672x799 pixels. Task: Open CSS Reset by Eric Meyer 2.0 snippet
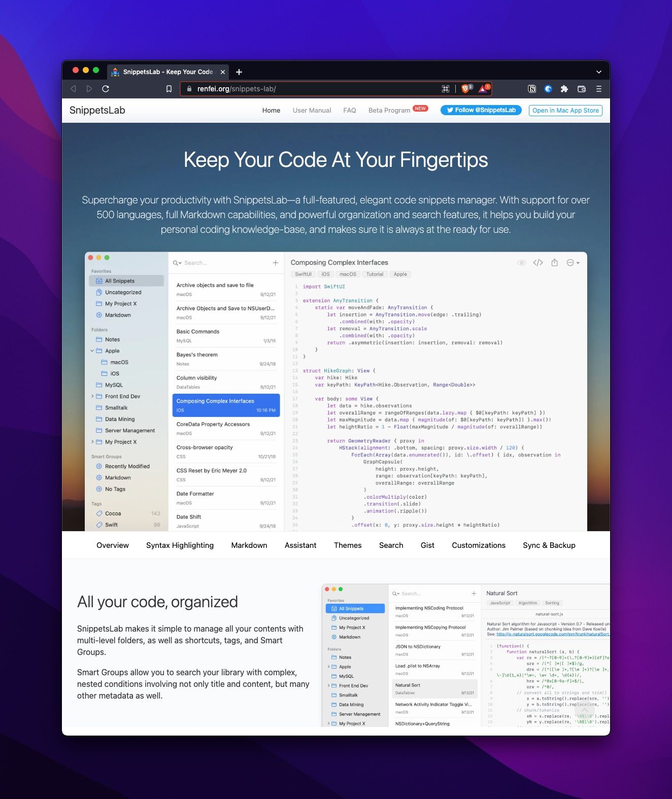coord(226,475)
